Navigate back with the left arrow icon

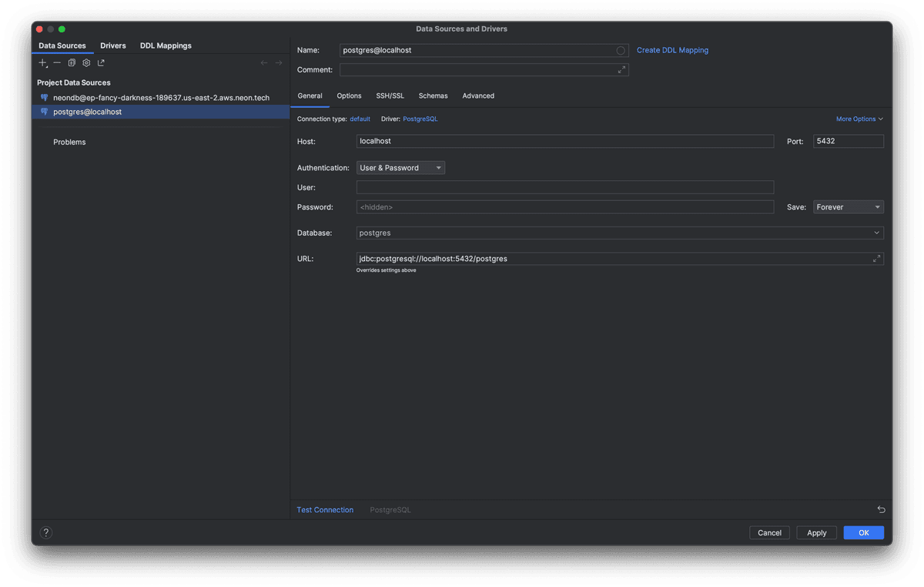pyautogui.click(x=263, y=62)
